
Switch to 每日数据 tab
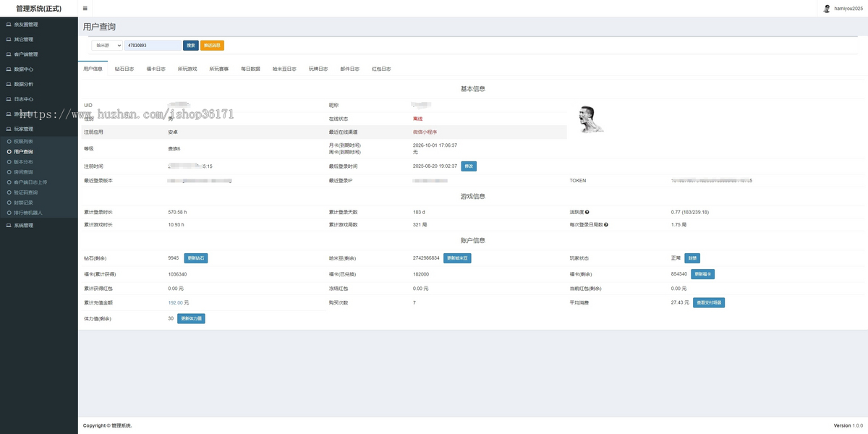(250, 69)
